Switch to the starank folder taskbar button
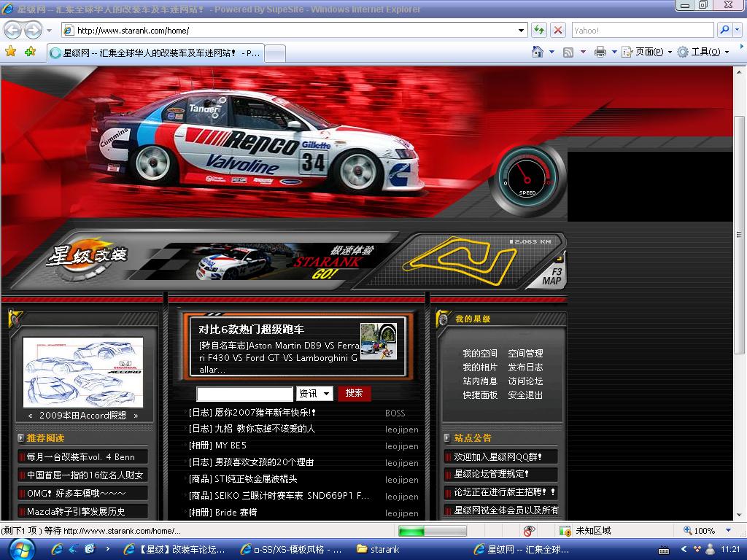The image size is (747, 560). pyautogui.click(x=379, y=550)
